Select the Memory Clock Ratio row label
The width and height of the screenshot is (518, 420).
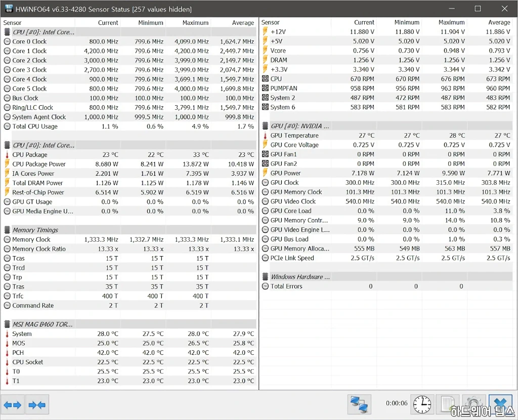pyautogui.click(x=39, y=249)
